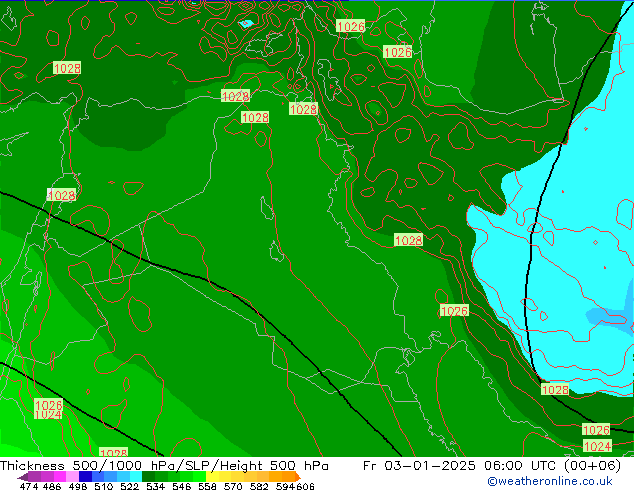Image resolution: width=634 pixels, height=490 pixels.
Task: Select the first yellow legend swatch at 558
Action: click(x=212, y=477)
